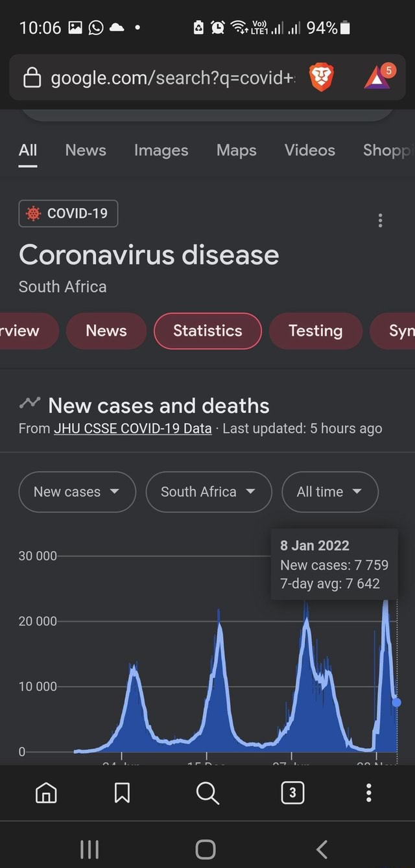
Task: Switch to the Images tab
Action: pyautogui.click(x=161, y=150)
